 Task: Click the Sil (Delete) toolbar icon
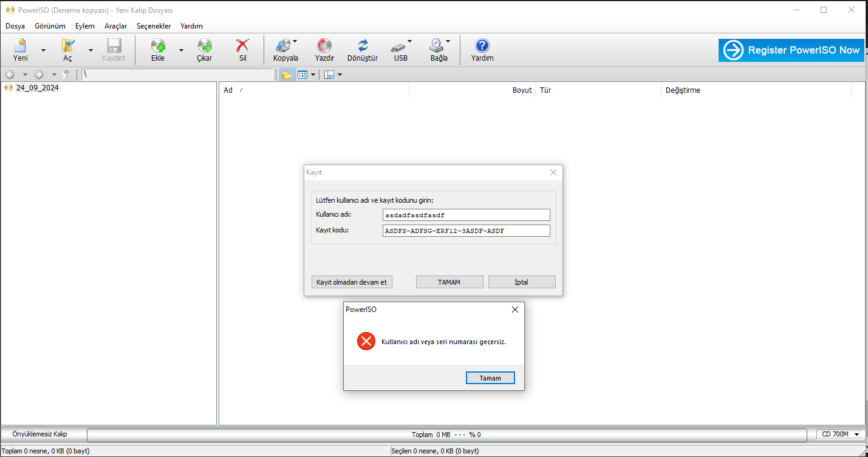(242, 50)
